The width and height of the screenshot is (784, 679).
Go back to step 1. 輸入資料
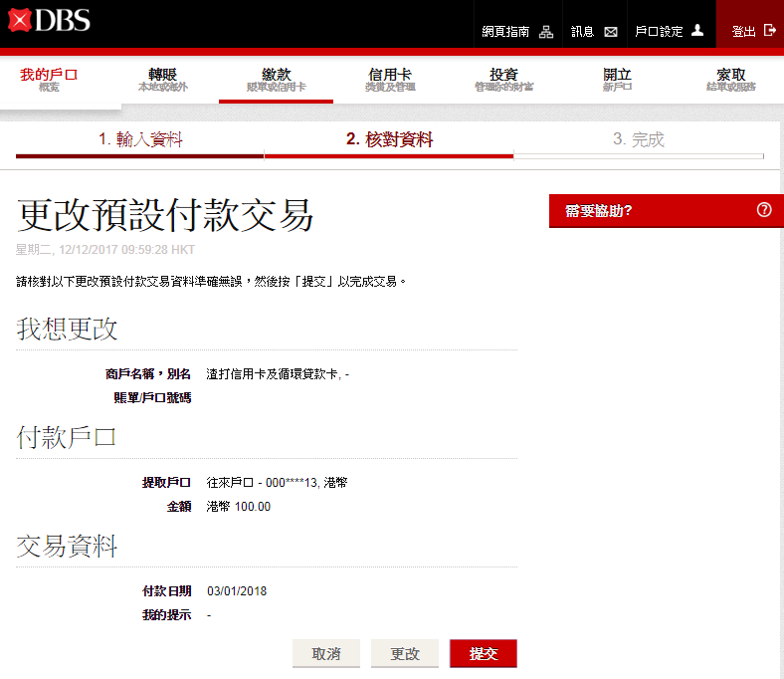pyautogui.click(x=140, y=140)
